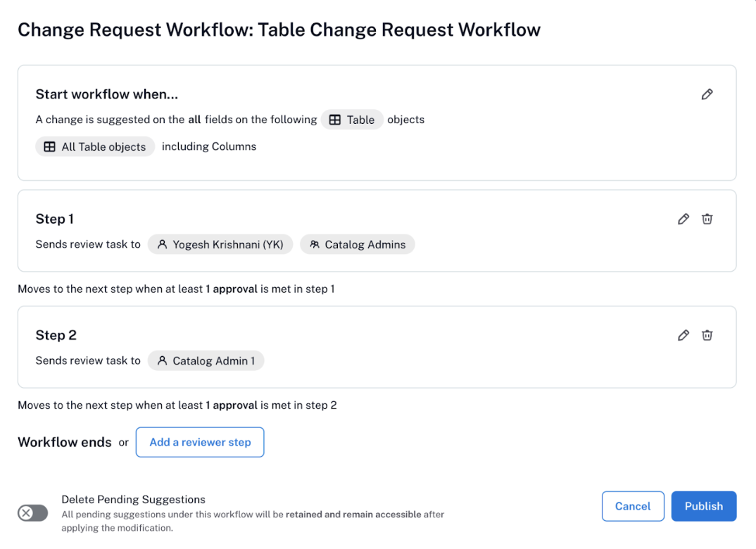Click the All Table objects chip
Viewport: 756px width, 549px height.
coord(95,146)
